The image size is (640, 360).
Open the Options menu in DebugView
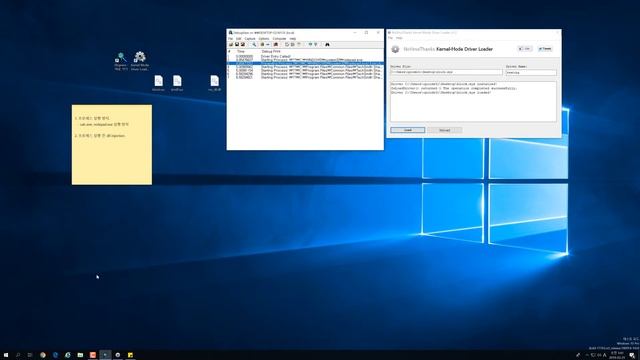[x=264, y=39]
